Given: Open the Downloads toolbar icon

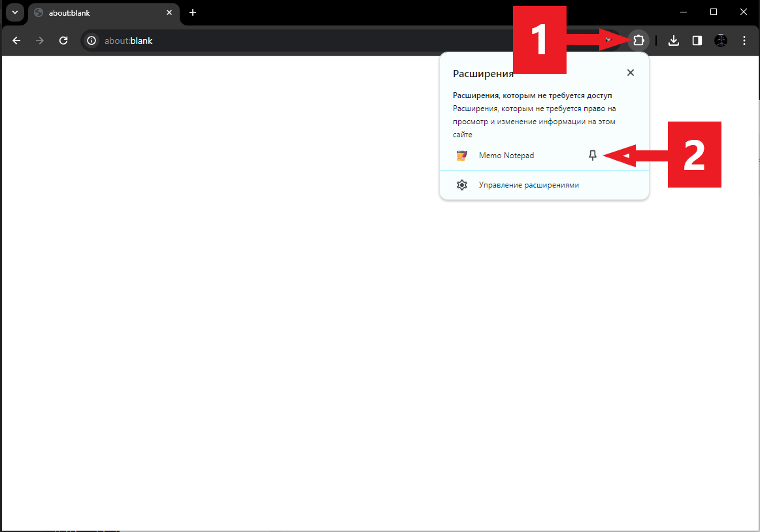Looking at the screenshot, I should tap(673, 41).
